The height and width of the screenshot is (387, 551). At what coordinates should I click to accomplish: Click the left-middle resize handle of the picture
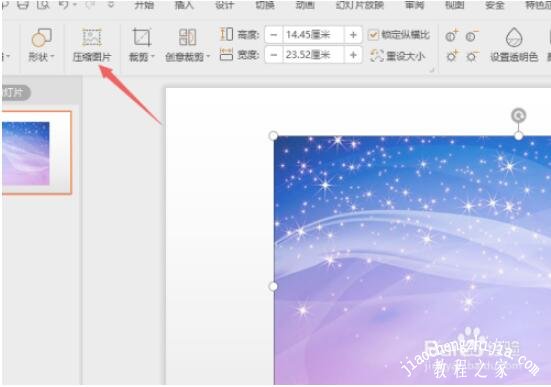point(273,286)
